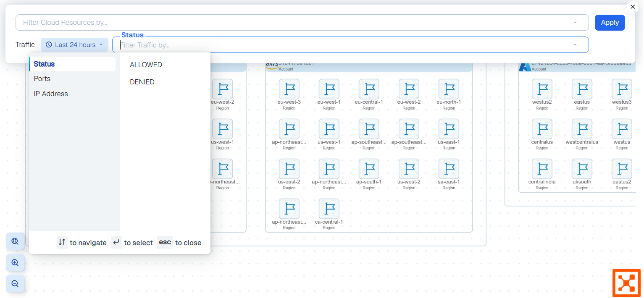644x298 pixels.
Task: Select the westus2 Azure region icon
Action: coord(542,89)
